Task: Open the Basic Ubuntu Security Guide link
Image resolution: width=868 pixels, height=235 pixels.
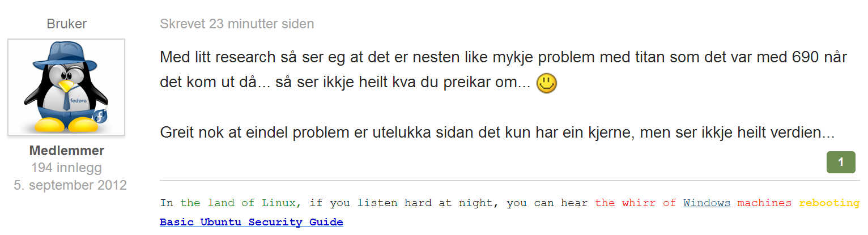Action: pos(252,222)
